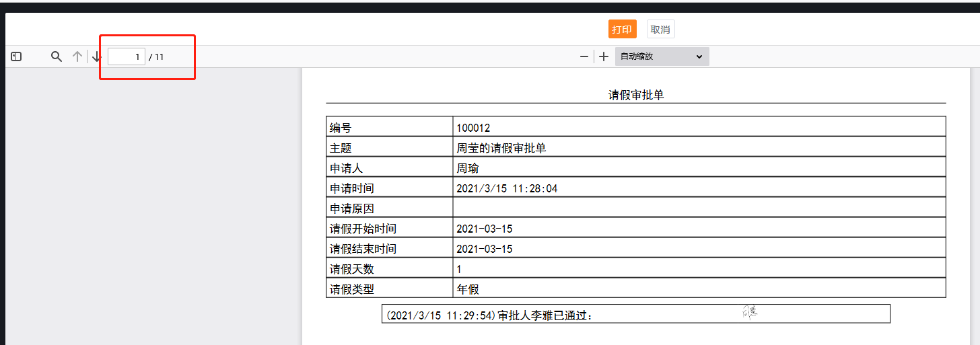This screenshot has width=980, height=345.
Task: Click the 请假开始时间 row label
Action: 363,229
